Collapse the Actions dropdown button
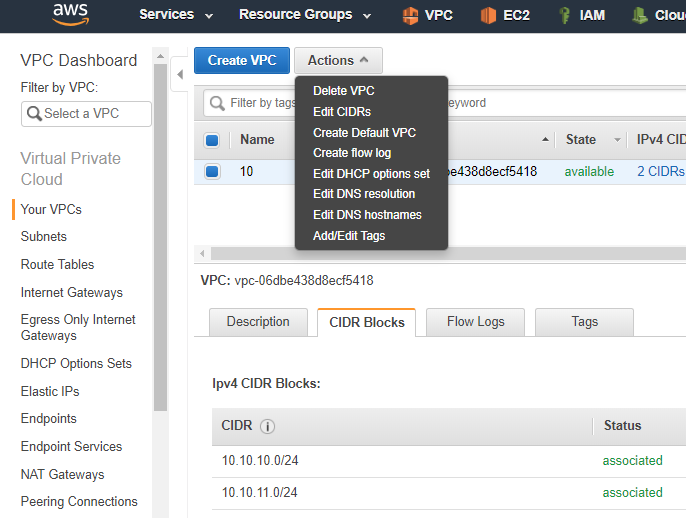This screenshot has width=686, height=518. coord(338,60)
